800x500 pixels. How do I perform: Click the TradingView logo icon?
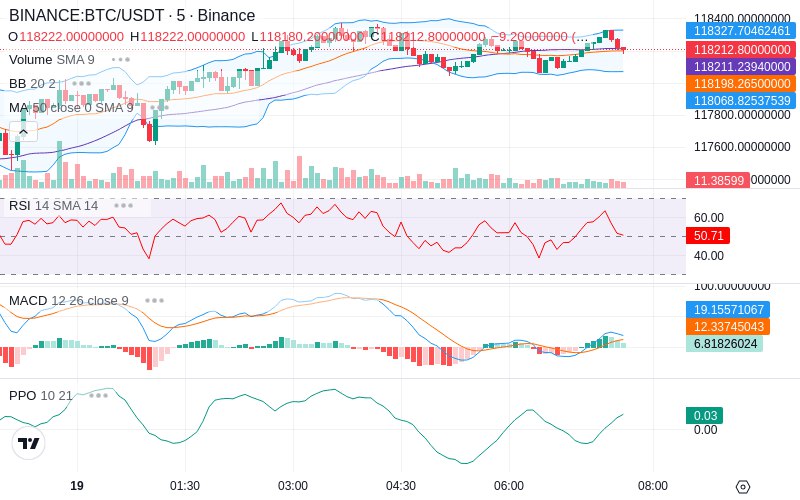tap(29, 443)
